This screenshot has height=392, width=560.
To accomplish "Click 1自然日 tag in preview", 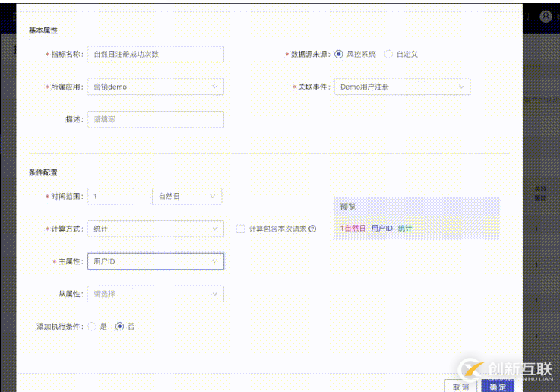I will click(353, 229).
